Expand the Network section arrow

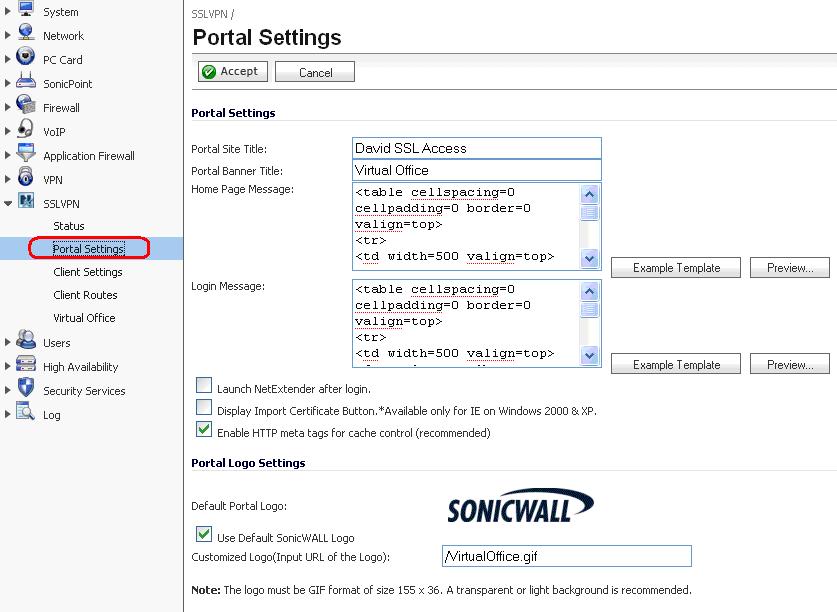pyautogui.click(x=7, y=35)
